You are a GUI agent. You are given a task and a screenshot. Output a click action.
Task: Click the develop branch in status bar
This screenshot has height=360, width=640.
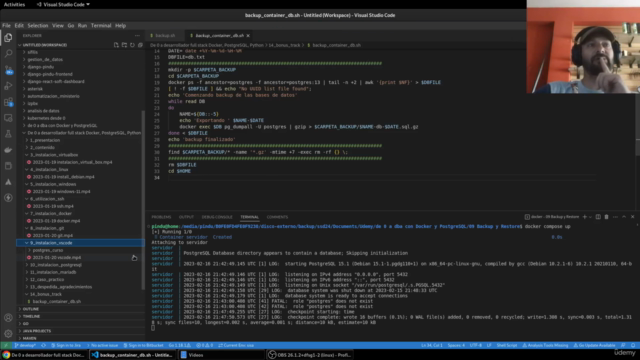(25, 345)
